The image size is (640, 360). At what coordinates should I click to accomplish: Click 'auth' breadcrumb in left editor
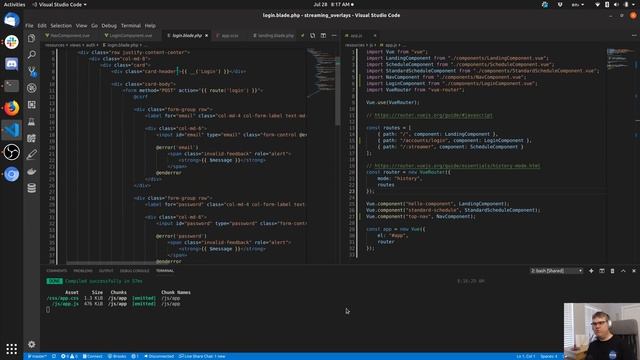point(90,45)
